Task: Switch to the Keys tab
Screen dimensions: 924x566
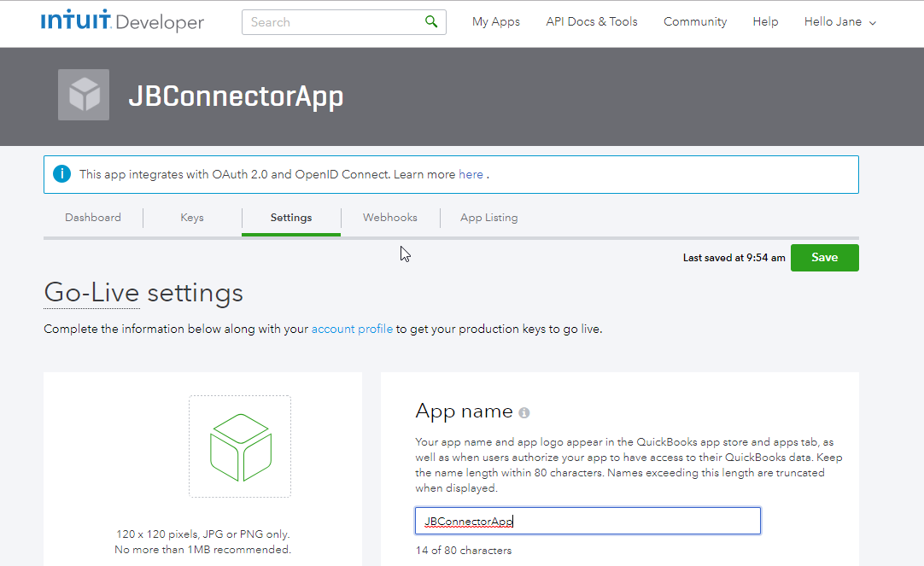Action: 192,218
